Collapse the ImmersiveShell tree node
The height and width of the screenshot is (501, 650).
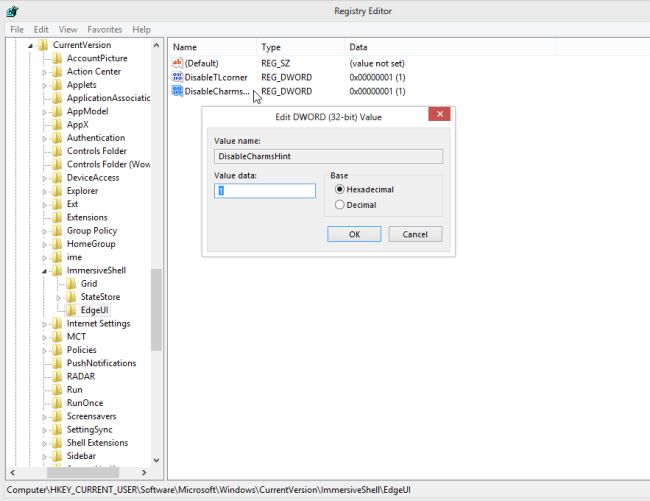(44, 271)
